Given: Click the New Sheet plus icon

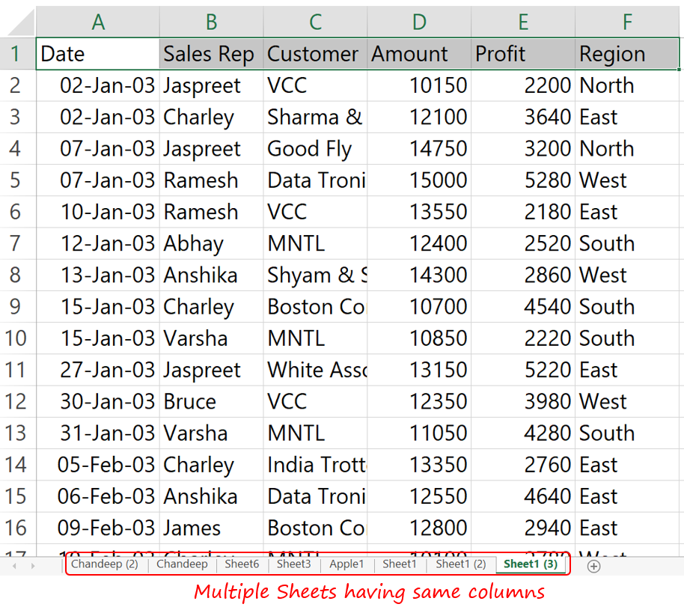Looking at the screenshot, I should (593, 566).
